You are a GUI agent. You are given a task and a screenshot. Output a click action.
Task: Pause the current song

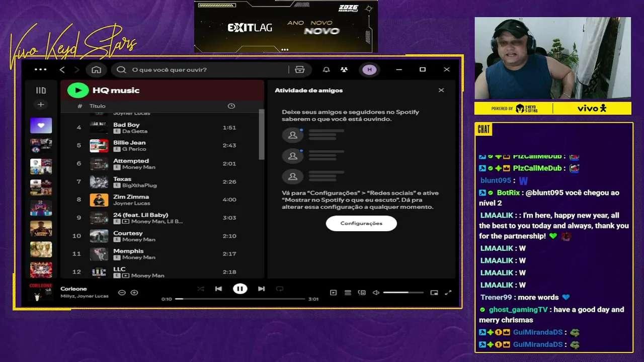240,289
